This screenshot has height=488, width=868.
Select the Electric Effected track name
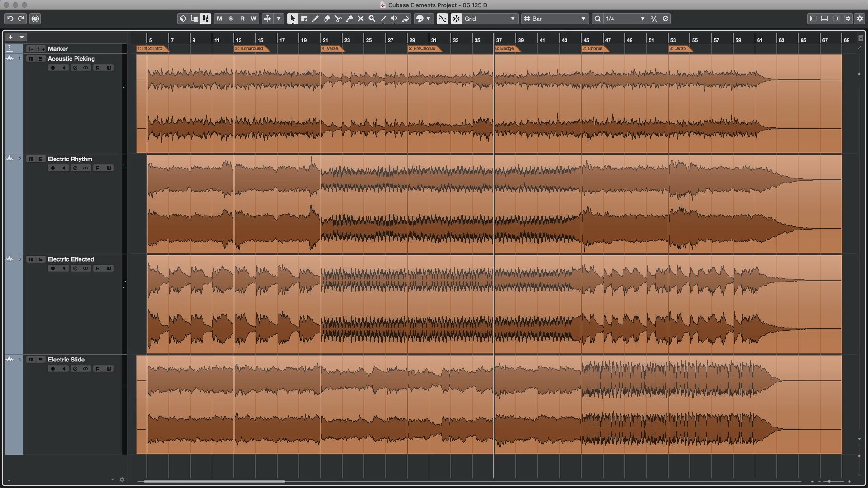(x=71, y=259)
